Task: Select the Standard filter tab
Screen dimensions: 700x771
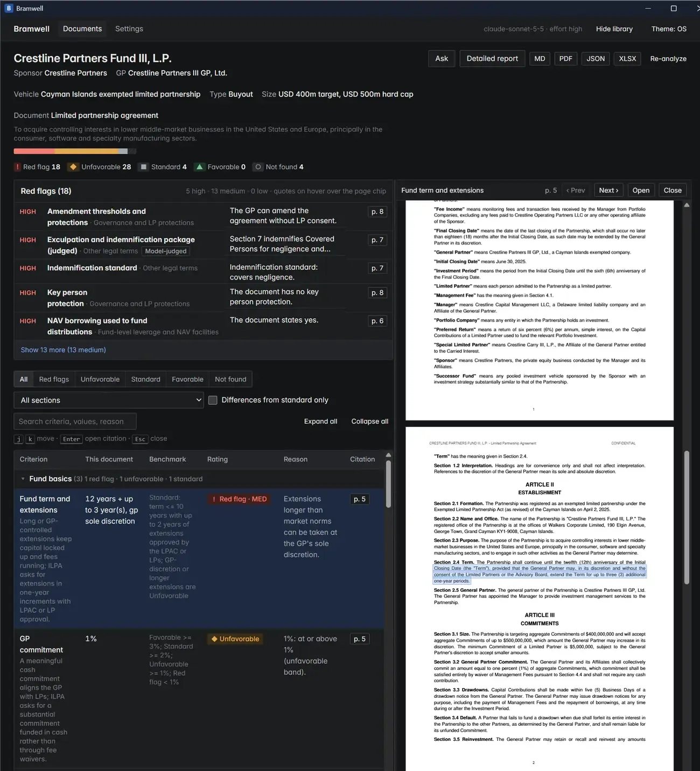Action: click(146, 379)
